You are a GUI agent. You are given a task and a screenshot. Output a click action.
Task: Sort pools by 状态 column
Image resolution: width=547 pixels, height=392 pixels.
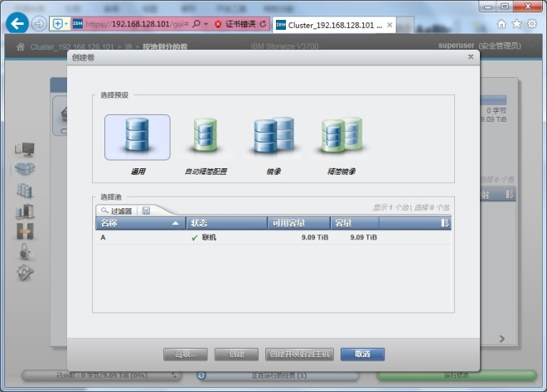(x=227, y=223)
